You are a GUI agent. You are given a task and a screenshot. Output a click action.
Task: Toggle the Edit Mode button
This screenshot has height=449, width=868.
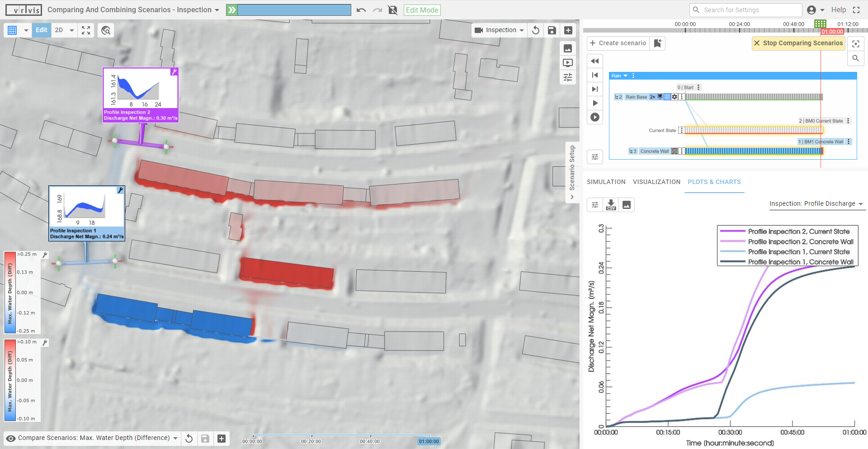point(422,10)
